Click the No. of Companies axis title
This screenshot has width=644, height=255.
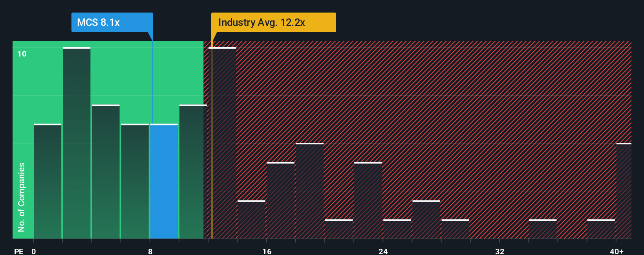pos(21,197)
